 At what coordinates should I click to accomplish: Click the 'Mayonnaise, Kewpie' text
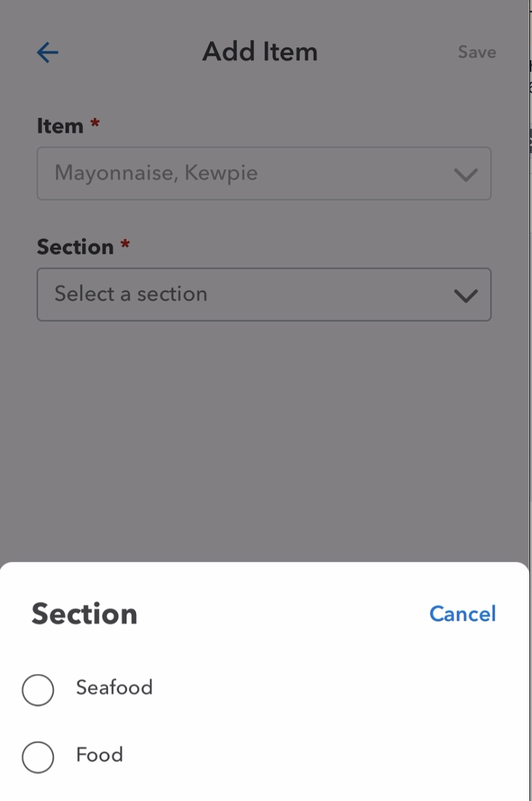pyautogui.click(x=156, y=173)
